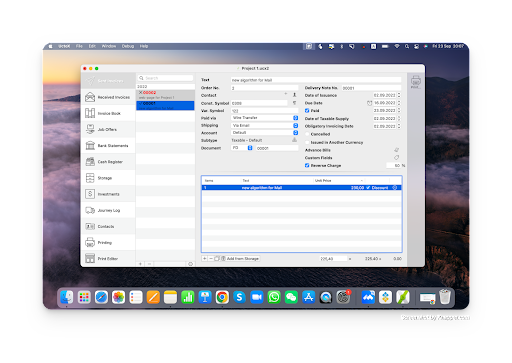
Task: Step the Paid date stepper
Action: pyautogui.click(x=399, y=110)
